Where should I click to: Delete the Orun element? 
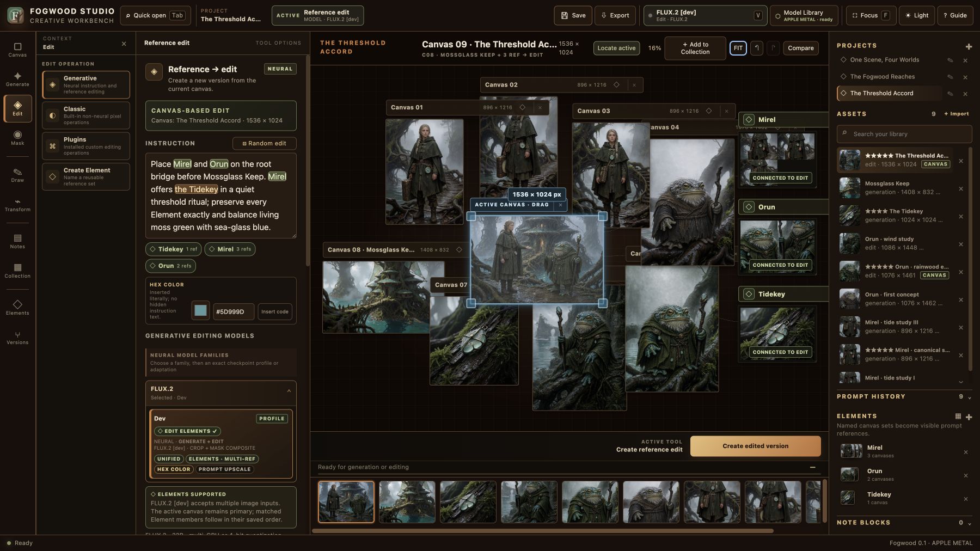click(x=966, y=475)
